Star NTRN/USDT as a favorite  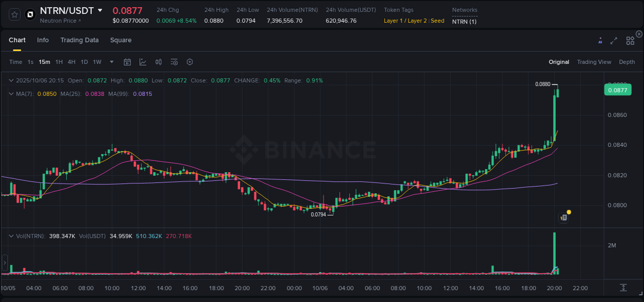(x=14, y=14)
